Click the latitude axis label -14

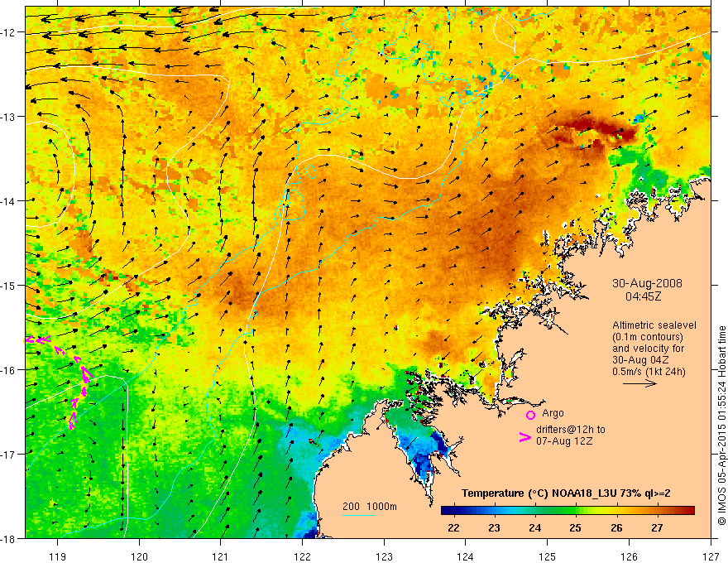(x=8, y=201)
